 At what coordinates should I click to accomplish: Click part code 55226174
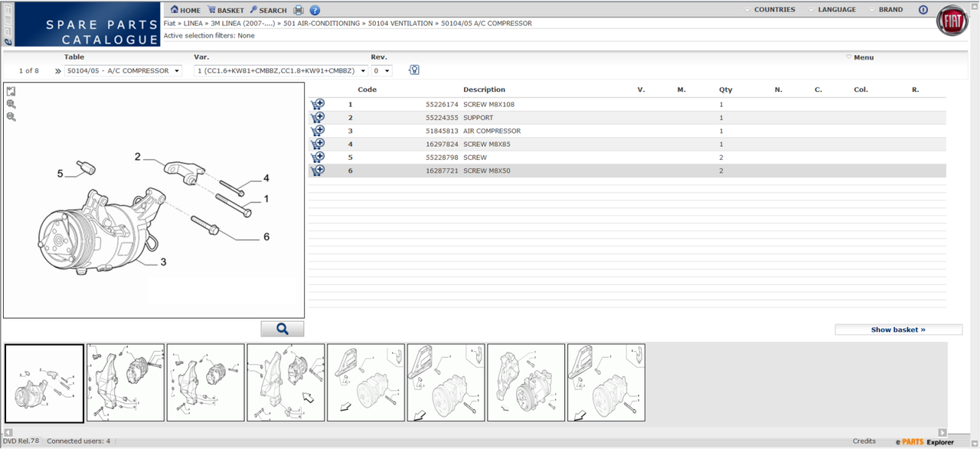pyautogui.click(x=442, y=105)
